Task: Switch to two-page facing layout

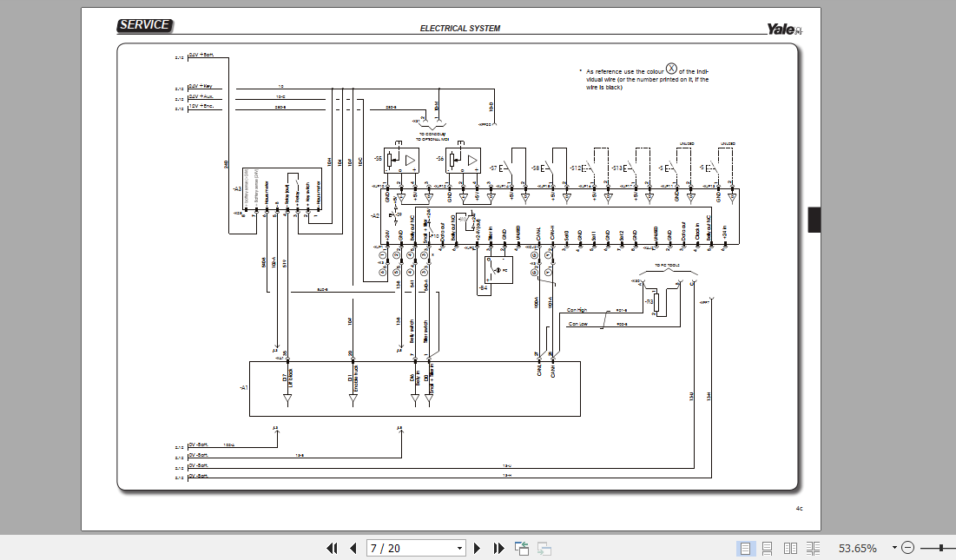Action: [790, 549]
